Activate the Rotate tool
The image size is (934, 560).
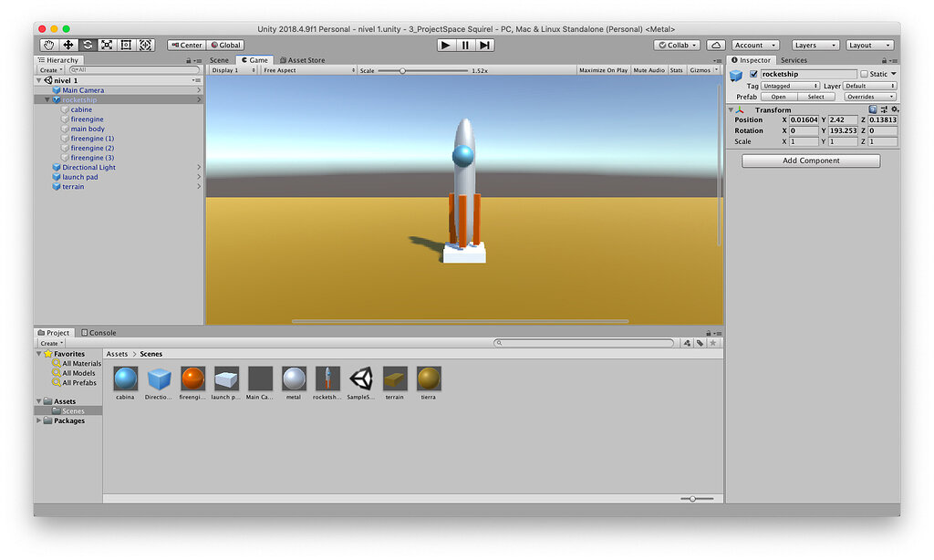click(88, 44)
